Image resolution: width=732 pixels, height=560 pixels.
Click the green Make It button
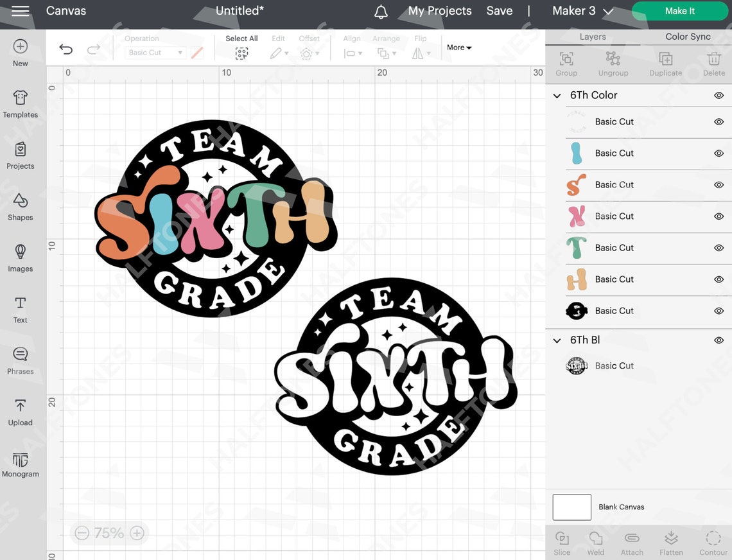coord(679,10)
